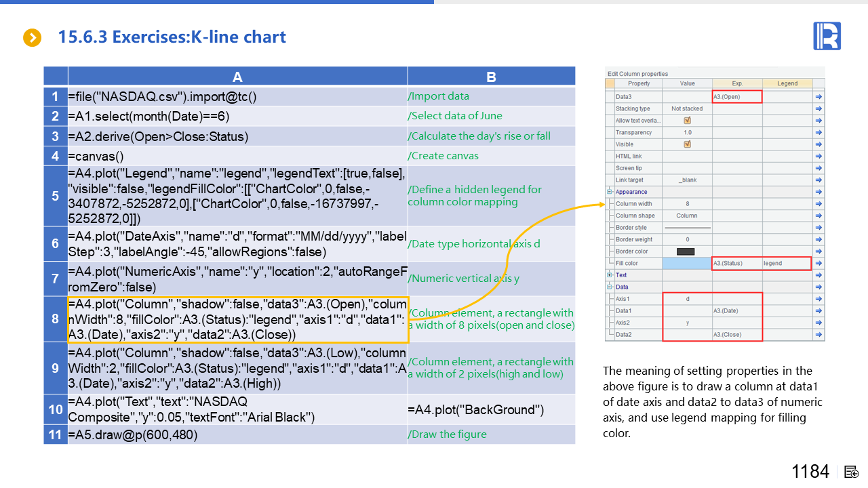868x488 pixels.
Task: Select the Stacking type value 'Not stacked'
Action: (x=687, y=108)
